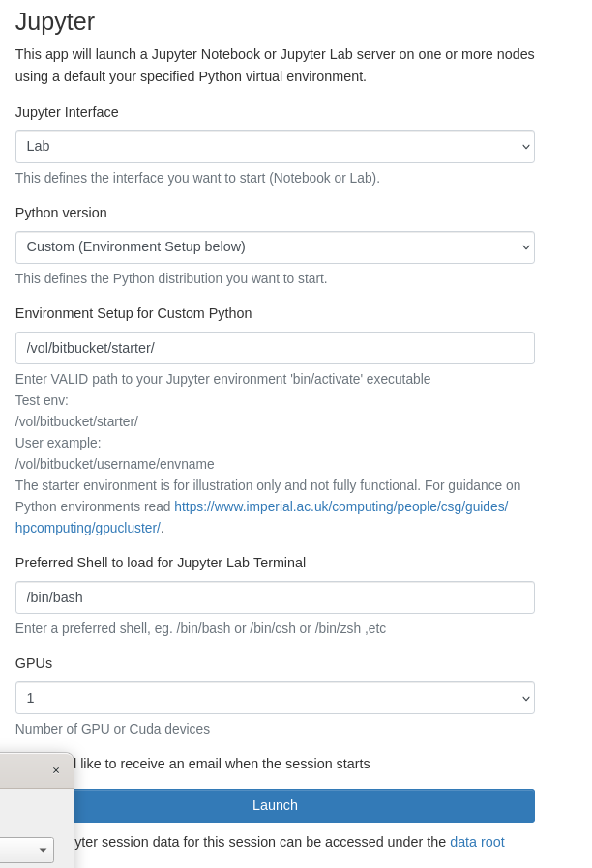Click into the Preferred Shell text field
592x868 pixels.
(275, 597)
